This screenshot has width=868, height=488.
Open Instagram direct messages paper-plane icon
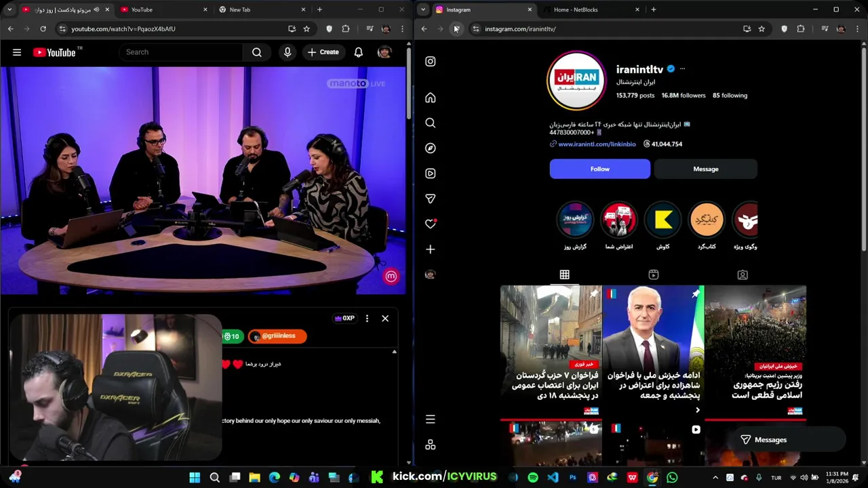click(x=430, y=199)
